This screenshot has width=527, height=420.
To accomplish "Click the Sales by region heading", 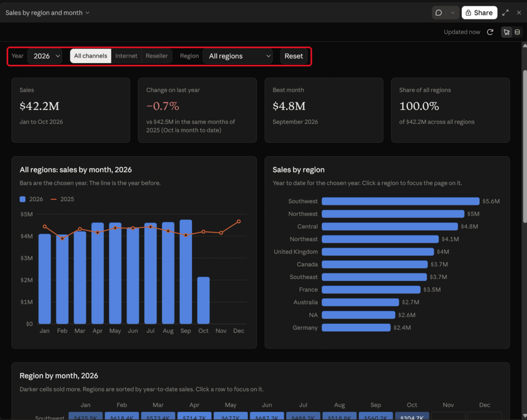I will click(x=298, y=170).
